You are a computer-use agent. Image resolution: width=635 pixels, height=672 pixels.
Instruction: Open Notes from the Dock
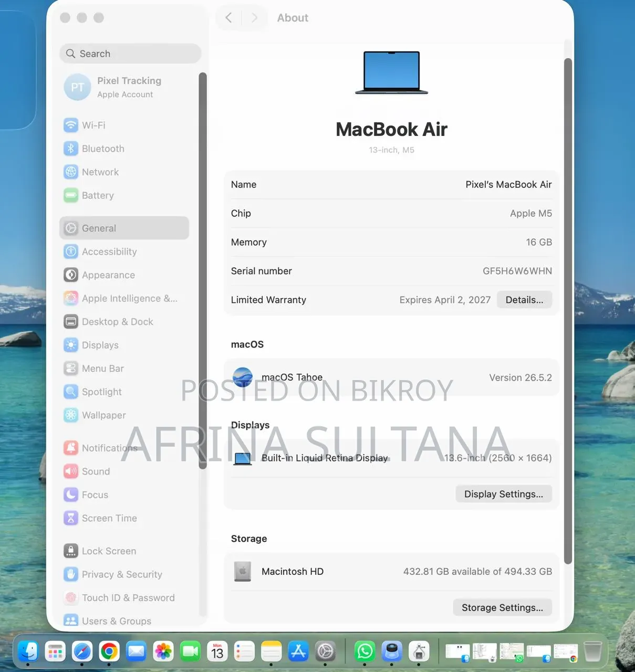(272, 652)
